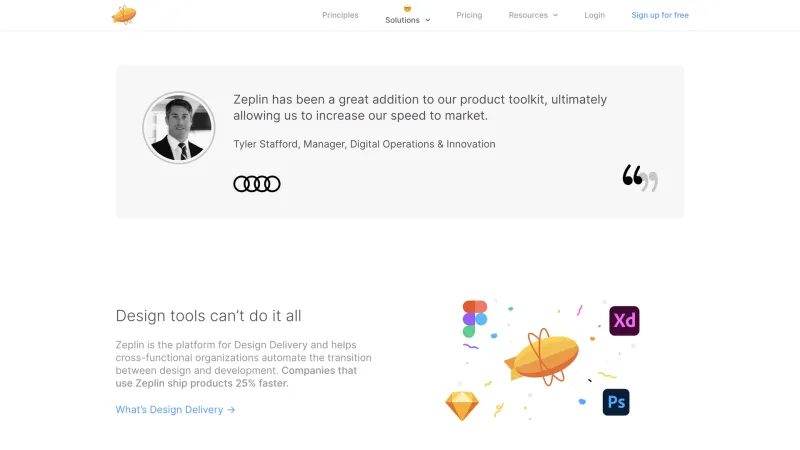800x450 pixels.
Task: Click the small emoji above Solutions
Action: click(x=407, y=9)
